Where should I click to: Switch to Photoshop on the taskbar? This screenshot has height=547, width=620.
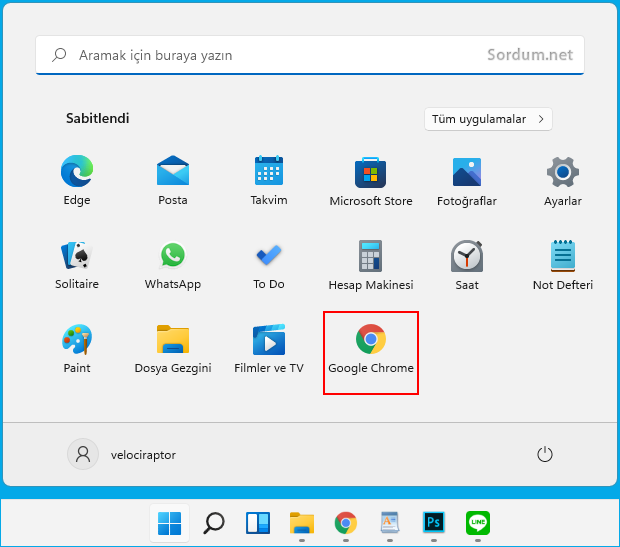(x=434, y=523)
